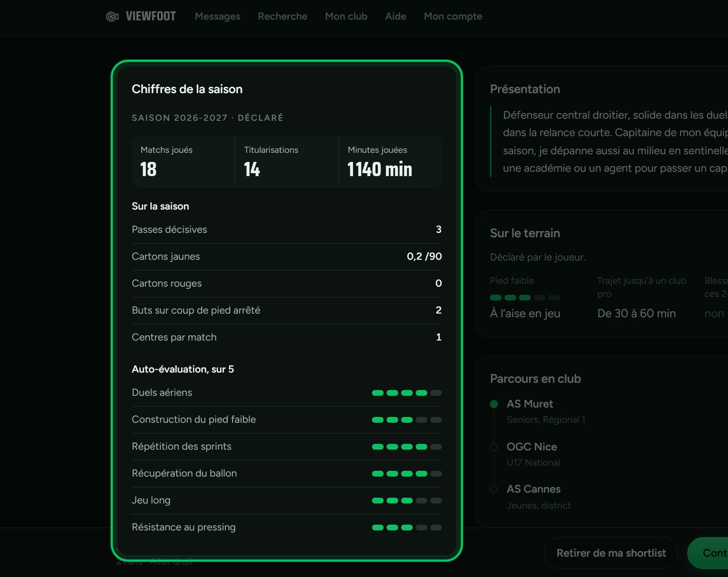The height and width of the screenshot is (577, 728).
Task: Click the Auto-évaluation, sur 5 heading
Action: (183, 369)
